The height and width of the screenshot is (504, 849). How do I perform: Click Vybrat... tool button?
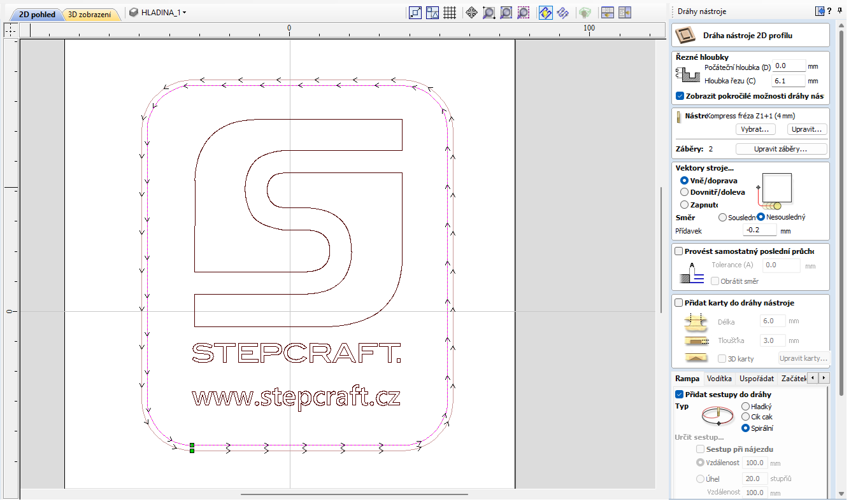coord(755,129)
